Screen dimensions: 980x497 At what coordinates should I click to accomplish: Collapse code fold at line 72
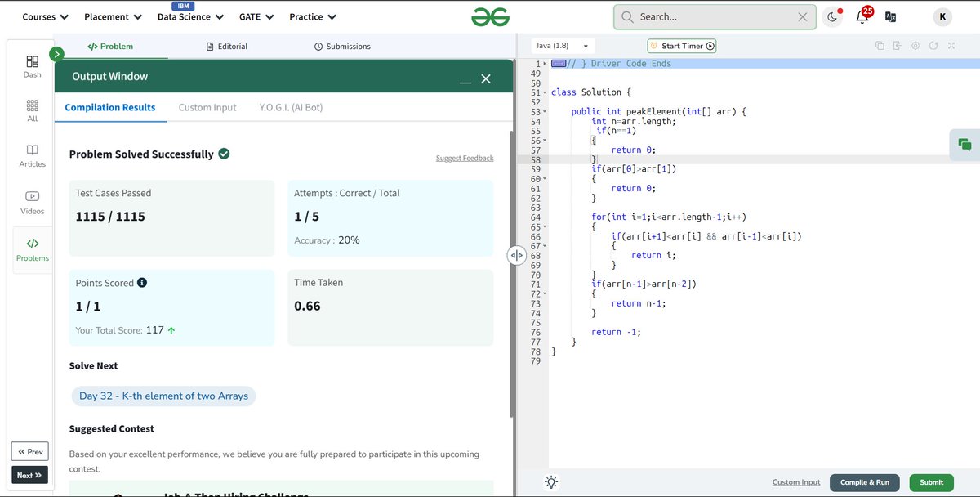pos(544,294)
